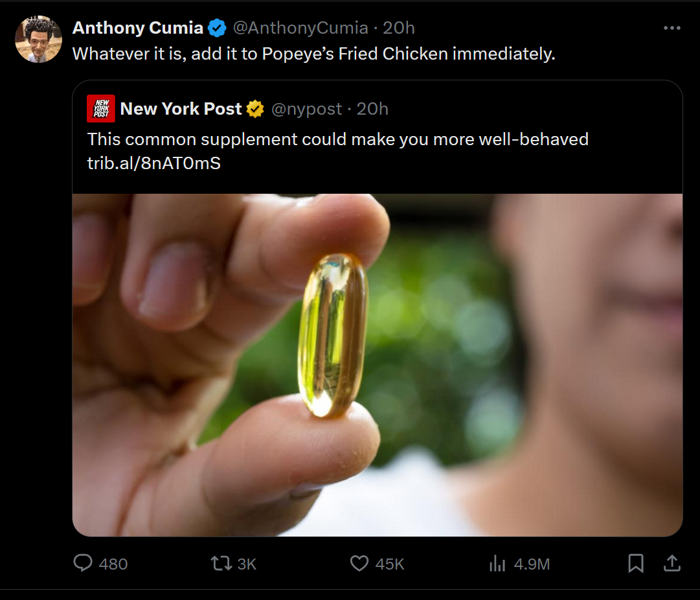Click the 20h timestamp on Anthony's tweet
The height and width of the screenshot is (600, 700).
point(398,29)
